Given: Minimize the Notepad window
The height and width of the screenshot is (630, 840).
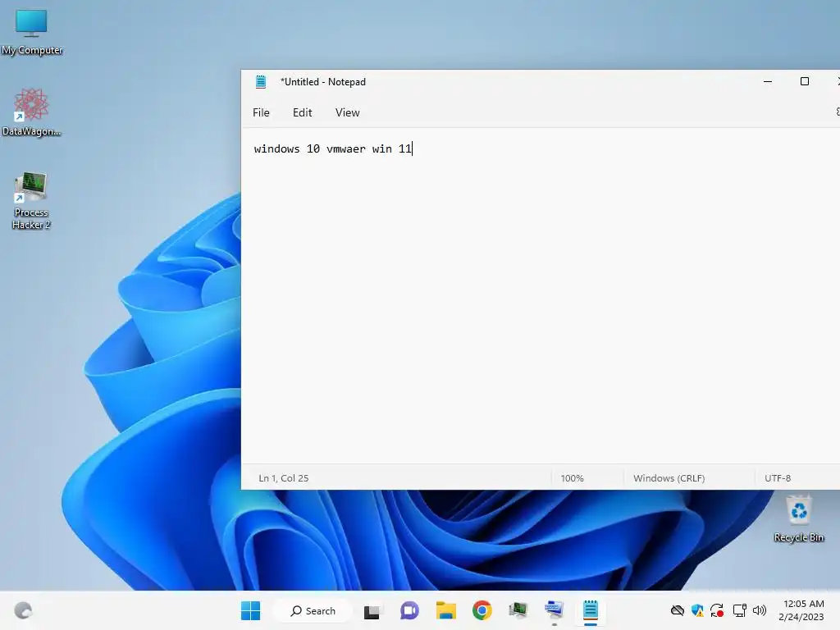Looking at the screenshot, I should [768, 81].
